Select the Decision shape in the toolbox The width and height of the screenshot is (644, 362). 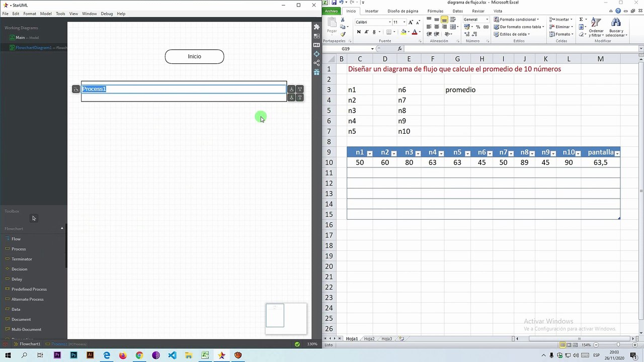(x=19, y=269)
